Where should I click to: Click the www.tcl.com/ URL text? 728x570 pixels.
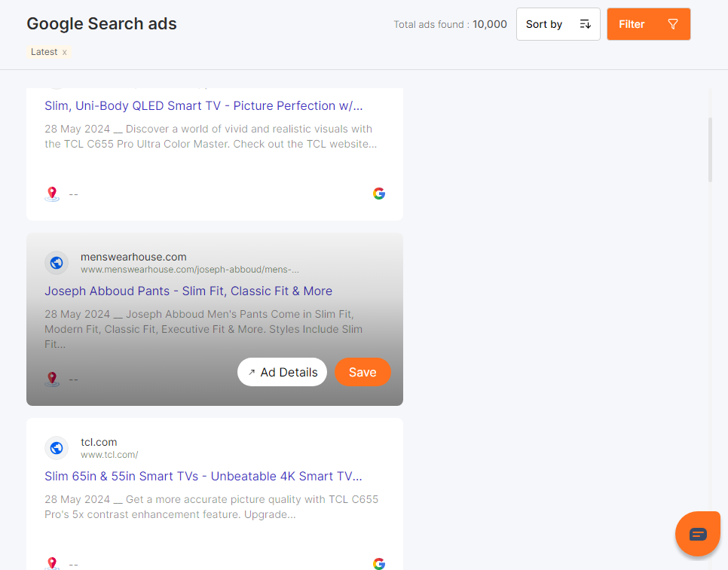click(x=109, y=455)
